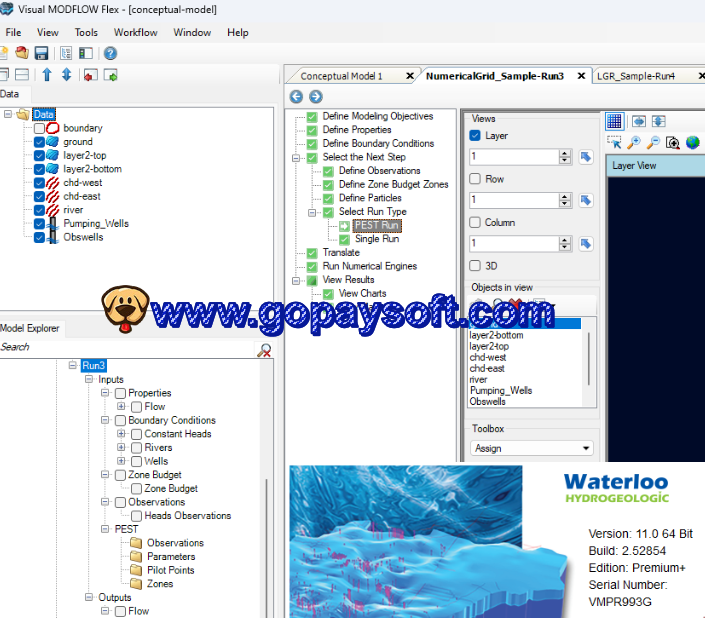Click the horizontal arrows fit-width view icon
The width and height of the screenshot is (705, 618).
[638, 121]
